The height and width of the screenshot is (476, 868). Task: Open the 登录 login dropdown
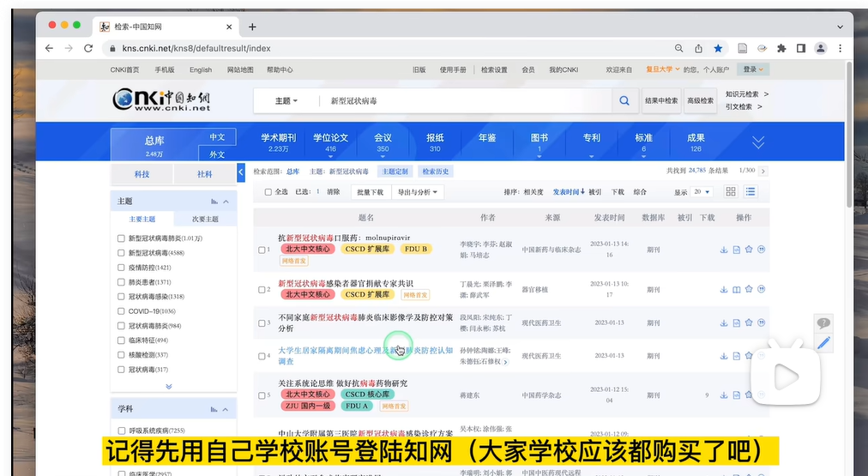(x=753, y=69)
